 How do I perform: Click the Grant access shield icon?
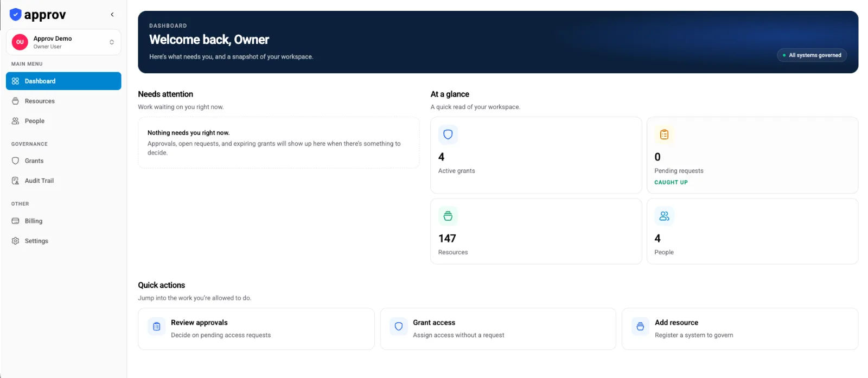pos(399,326)
